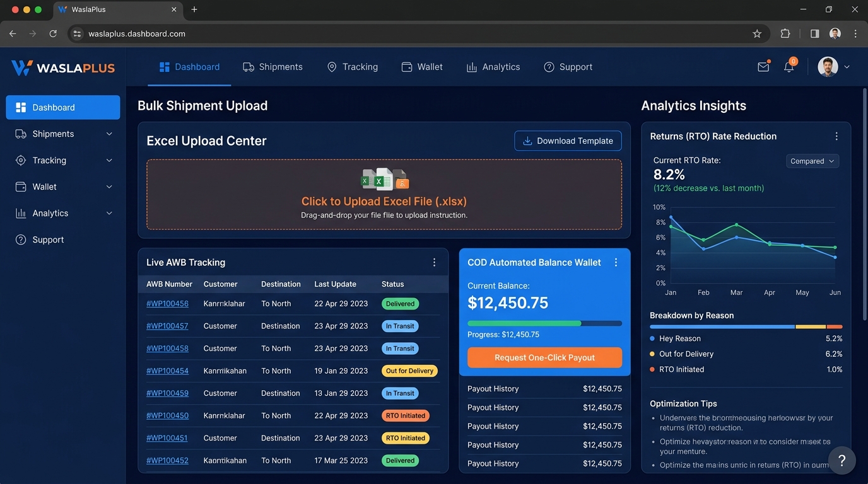Open the profile menu chevron beside avatar

[x=847, y=67]
